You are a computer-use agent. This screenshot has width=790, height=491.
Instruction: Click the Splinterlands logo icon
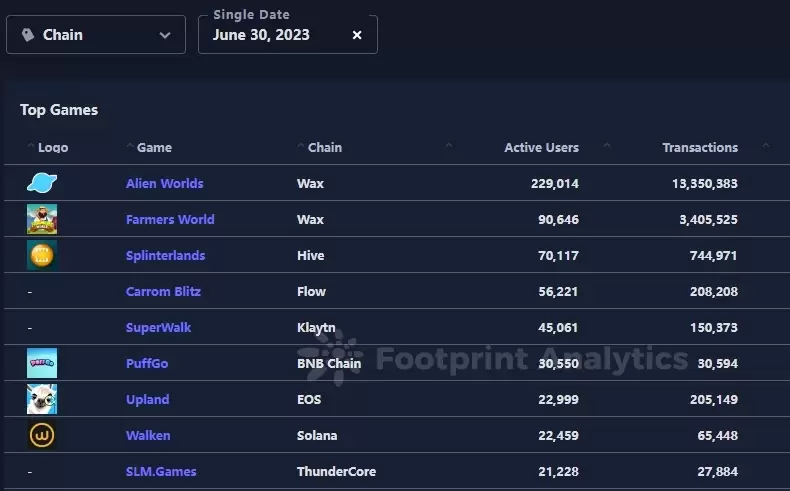(x=42, y=255)
